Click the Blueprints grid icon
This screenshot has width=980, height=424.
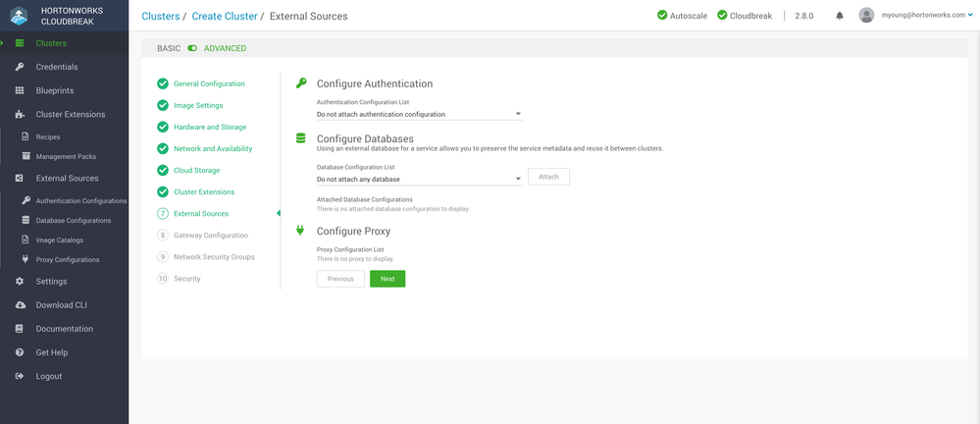click(20, 90)
